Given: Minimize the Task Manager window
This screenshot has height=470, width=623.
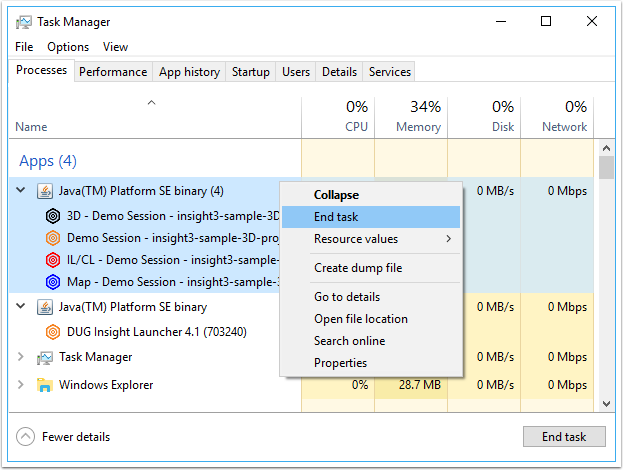Looking at the screenshot, I should [501, 21].
